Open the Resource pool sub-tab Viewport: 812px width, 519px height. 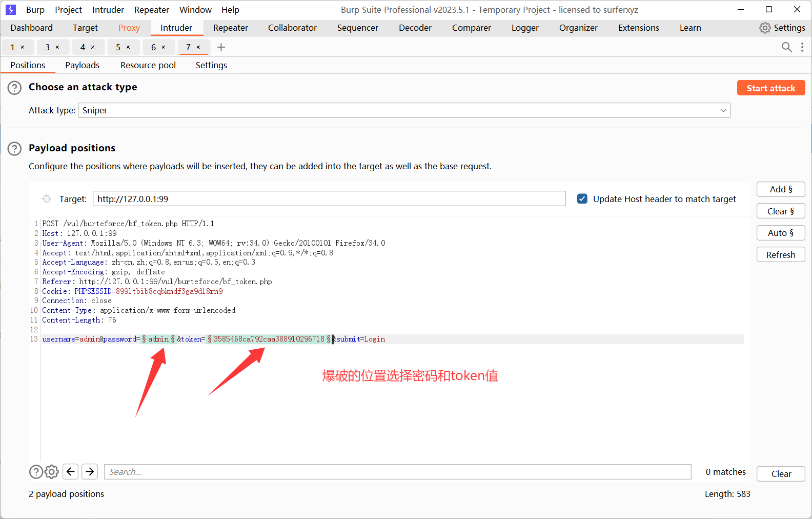[148, 65]
